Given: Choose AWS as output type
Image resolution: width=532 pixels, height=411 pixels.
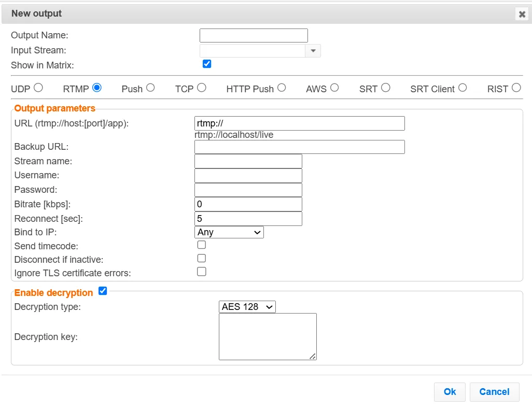Looking at the screenshot, I should pyautogui.click(x=334, y=88).
